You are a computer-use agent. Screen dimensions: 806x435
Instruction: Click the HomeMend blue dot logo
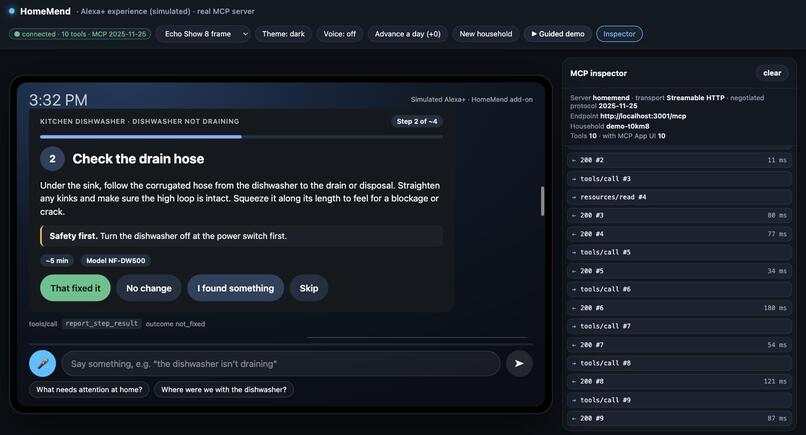(12, 11)
